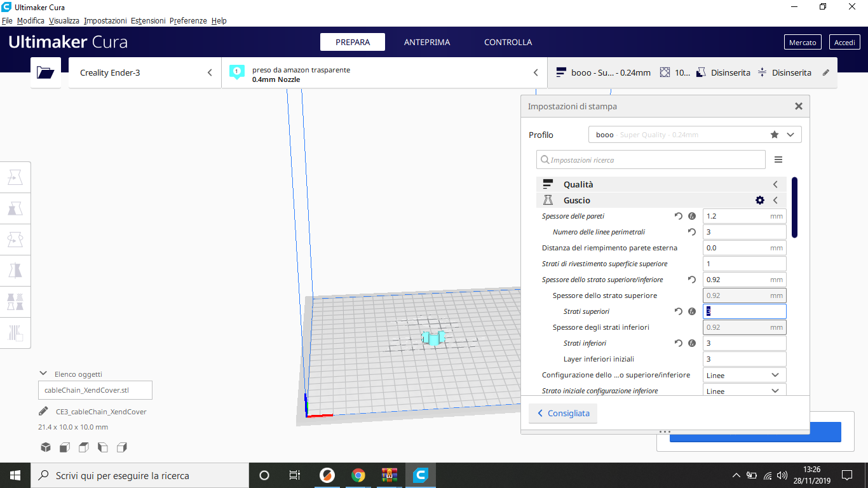This screenshot has height=488, width=868.
Task: Open the Modifica menu
Action: (x=31, y=21)
